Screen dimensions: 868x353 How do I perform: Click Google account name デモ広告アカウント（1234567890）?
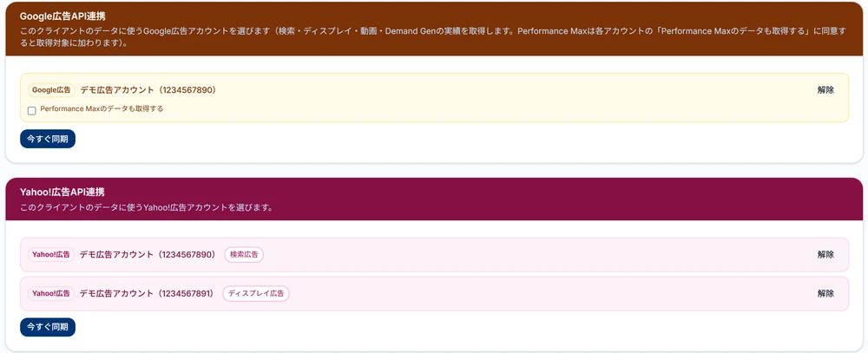tap(148, 89)
